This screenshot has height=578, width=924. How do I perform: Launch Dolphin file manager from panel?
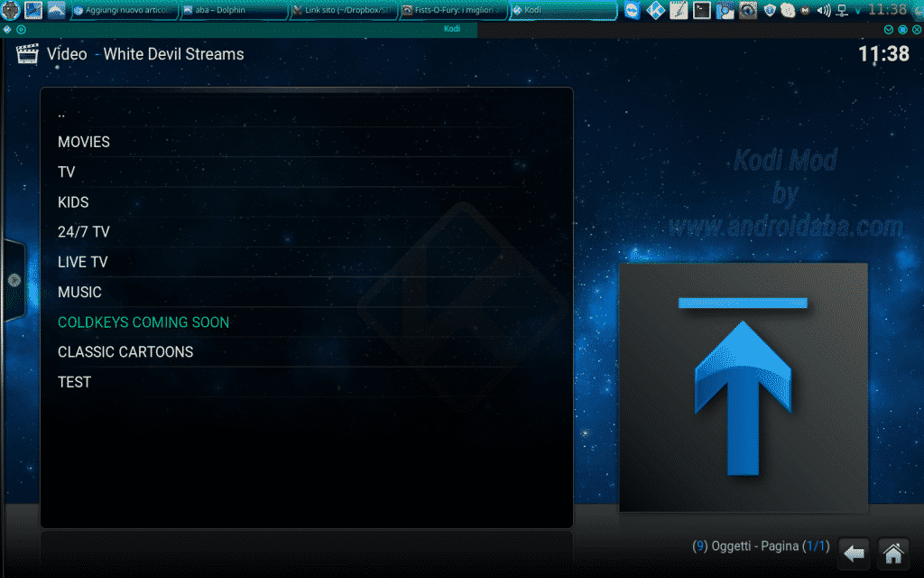tap(56, 10)
